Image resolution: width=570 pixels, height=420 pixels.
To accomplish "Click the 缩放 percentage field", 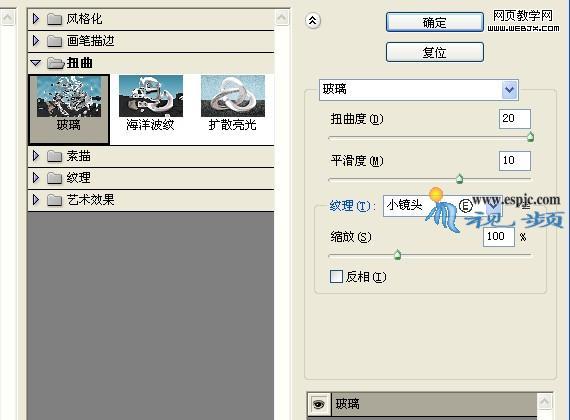I will (499, 237).
